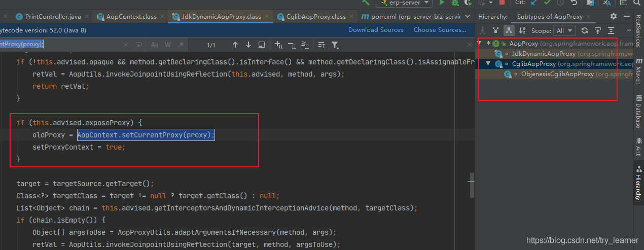Open pom.xml editor tab
644x250 pixels.
click(x=410, y=16)
